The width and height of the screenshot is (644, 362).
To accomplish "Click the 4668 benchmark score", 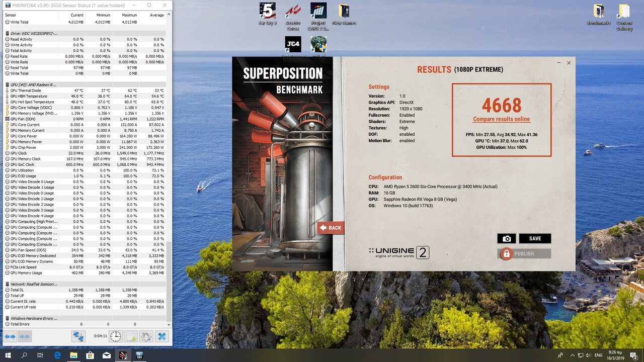I will click(x=502, y=106).
